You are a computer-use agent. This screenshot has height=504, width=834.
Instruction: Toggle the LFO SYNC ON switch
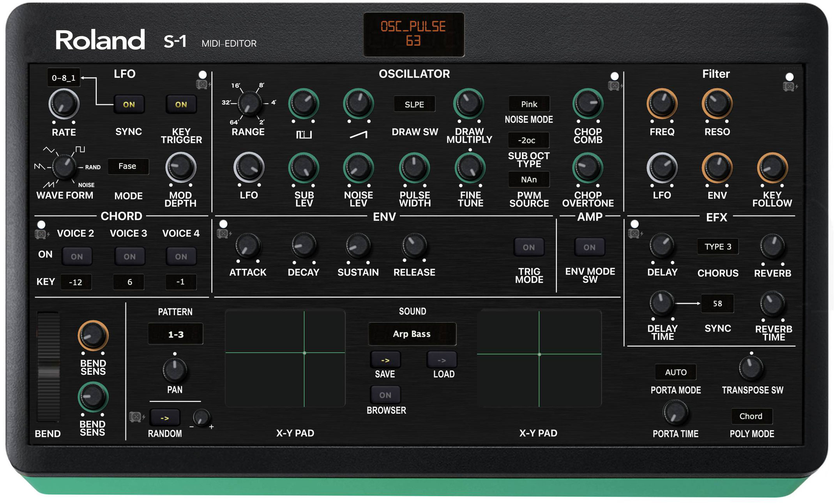[129, 104]
